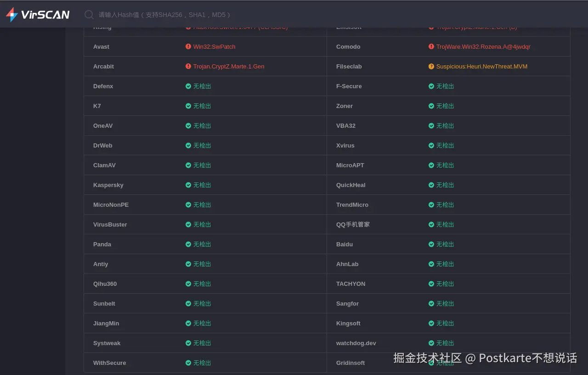588x375 pixels.
Task: Click the AhnLab engine name
Action: point(347,264)
